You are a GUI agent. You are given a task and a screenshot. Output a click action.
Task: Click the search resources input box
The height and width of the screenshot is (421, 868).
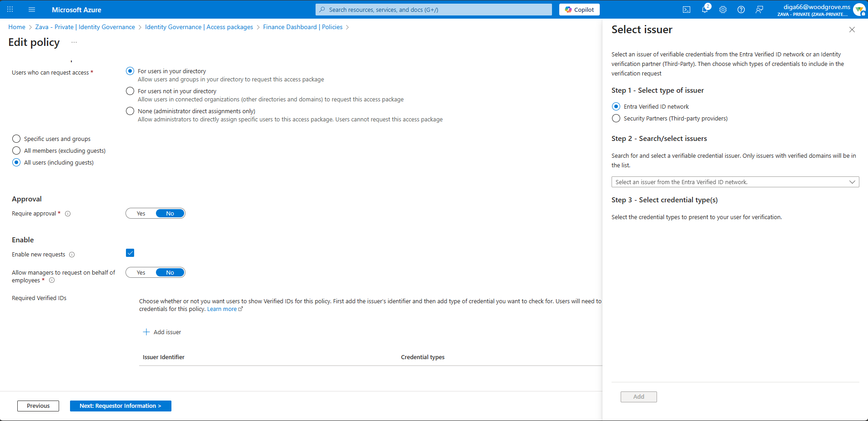pyautogui.click(x=434, y=10)
